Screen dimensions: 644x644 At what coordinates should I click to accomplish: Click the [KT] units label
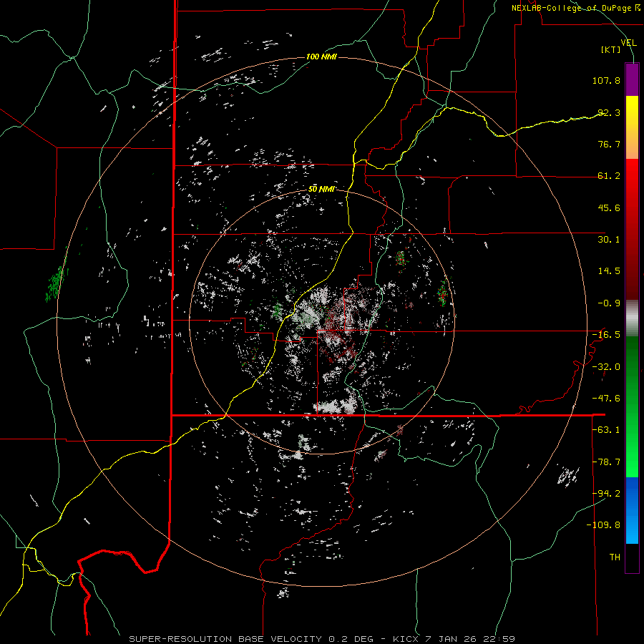(610, 50)
